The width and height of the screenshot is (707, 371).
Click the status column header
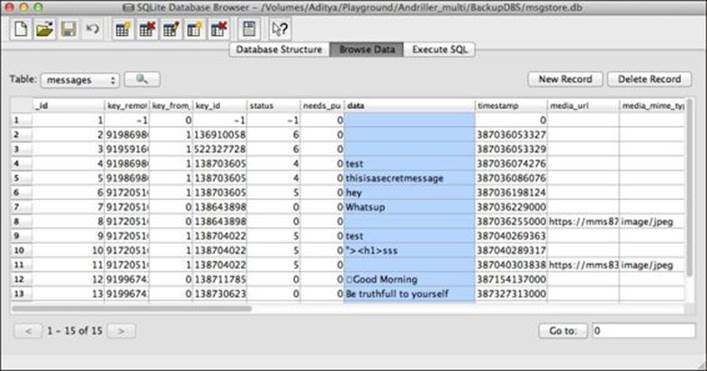click(273, 105)
